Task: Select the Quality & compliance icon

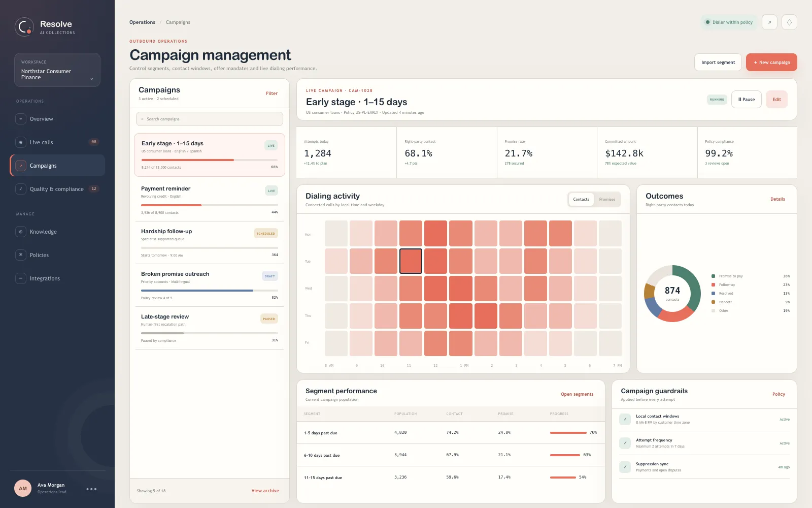Action: click(21, 189)
